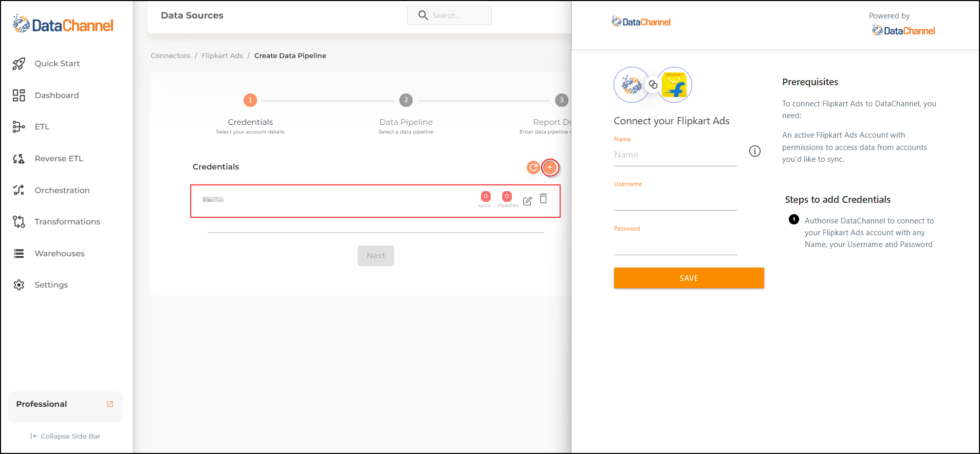Image resolution: width=980 pixels, height=454 pixels.
Task: Click the info icon beside Name
Action: coord(755,151)
